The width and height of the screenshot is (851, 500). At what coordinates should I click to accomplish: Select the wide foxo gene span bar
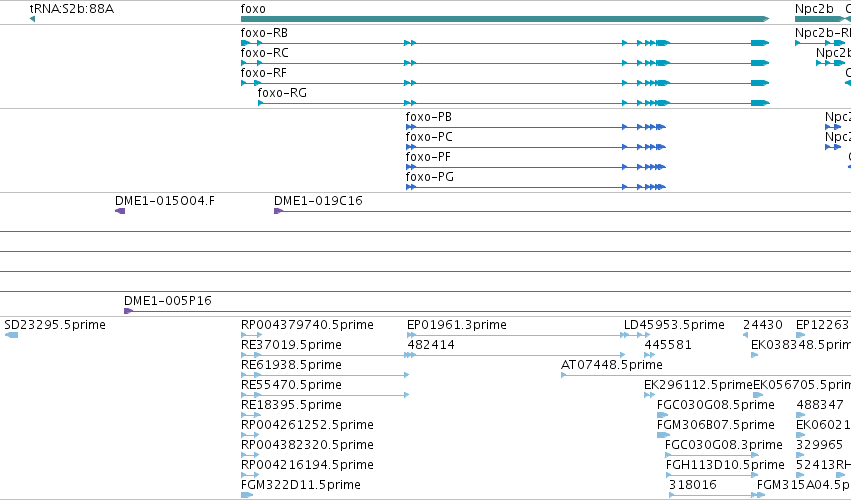pos(505,19)
